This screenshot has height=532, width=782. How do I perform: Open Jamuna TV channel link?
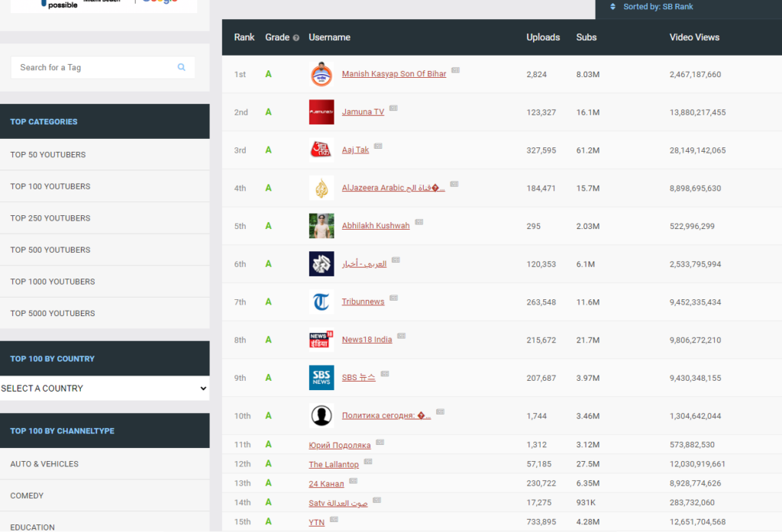(363, 111)
